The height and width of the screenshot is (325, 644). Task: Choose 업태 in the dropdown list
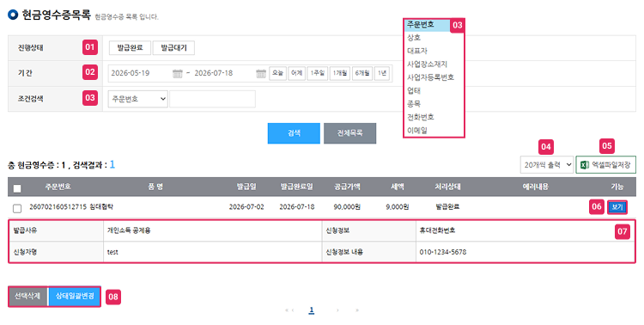[414, 90]
